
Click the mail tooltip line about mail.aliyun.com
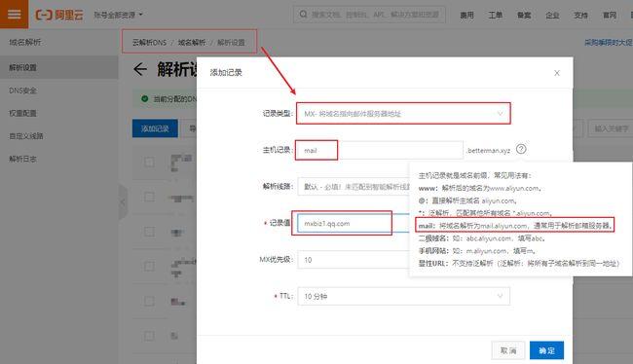[x=515, y=226]
